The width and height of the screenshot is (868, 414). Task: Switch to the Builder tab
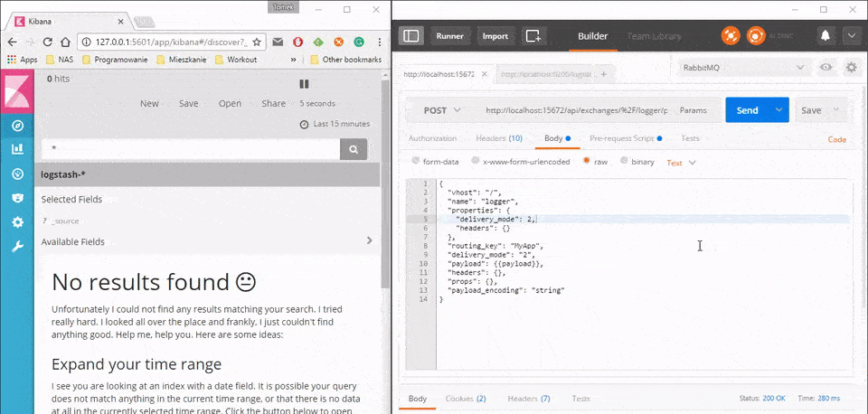593,36
